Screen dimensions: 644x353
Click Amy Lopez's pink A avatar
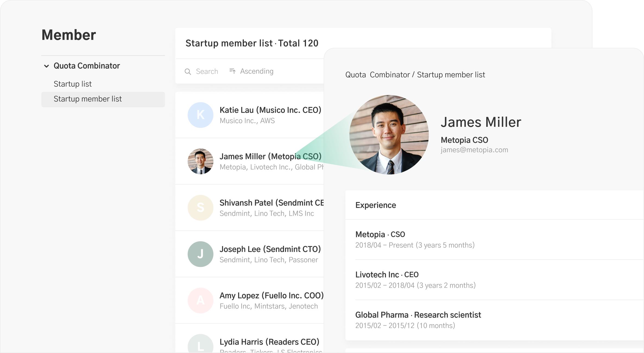pos(200,301)
